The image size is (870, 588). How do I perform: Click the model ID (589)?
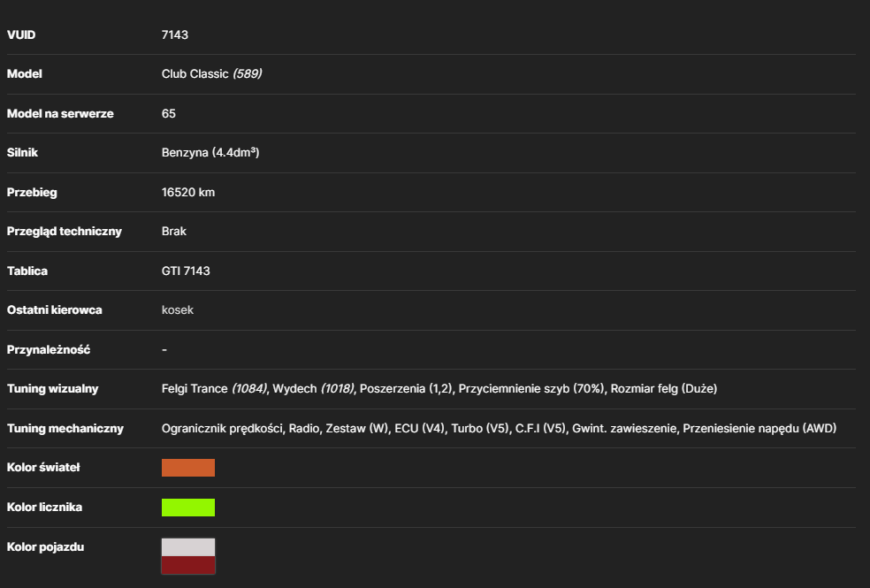point(247,73)
